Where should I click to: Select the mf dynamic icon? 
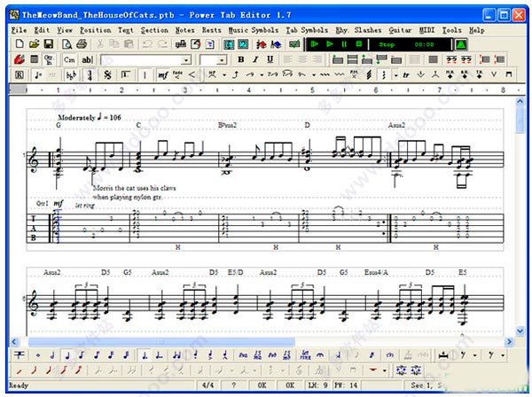tap(162, 75)
